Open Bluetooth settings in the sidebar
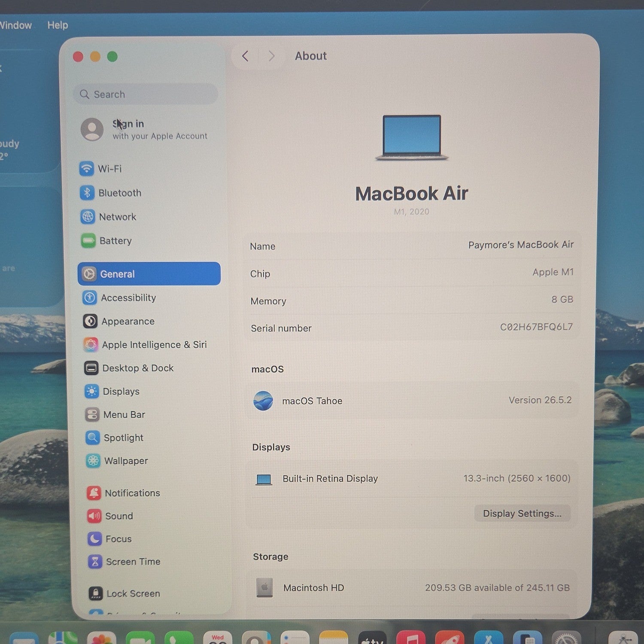This screenshot has height=644, width=644. pos(111,193)
